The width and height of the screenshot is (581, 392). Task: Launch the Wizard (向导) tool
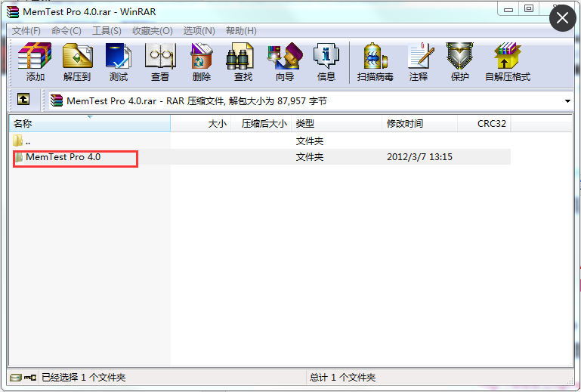[285, 62]
